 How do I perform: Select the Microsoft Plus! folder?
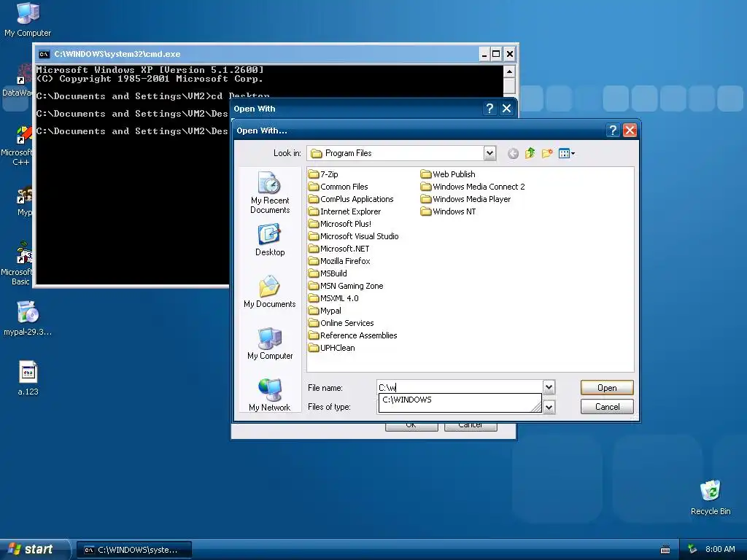[340, 224]
